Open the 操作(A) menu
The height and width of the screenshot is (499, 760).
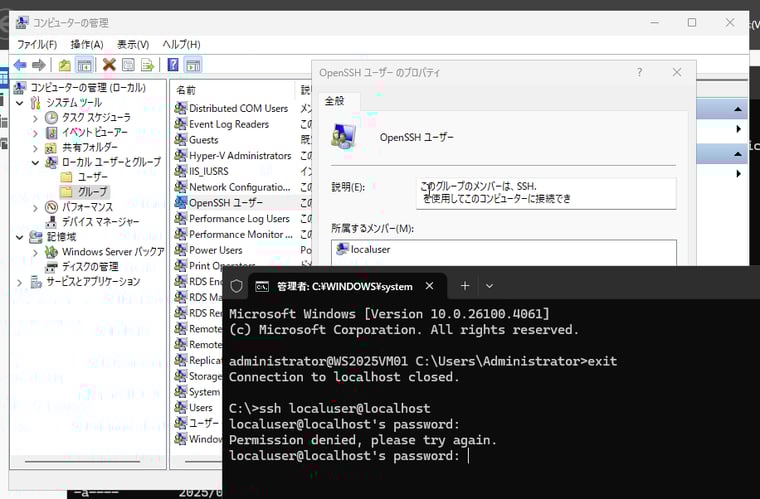point(87,45)
